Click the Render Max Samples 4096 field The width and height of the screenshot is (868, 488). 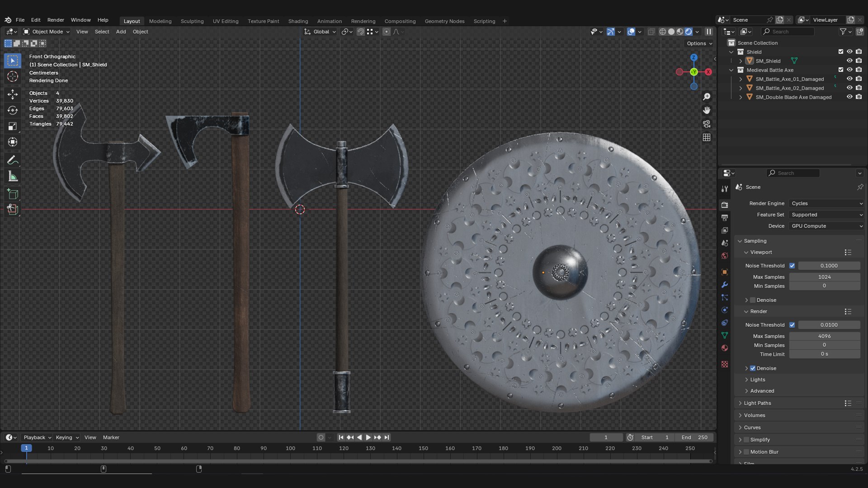point(825,336)
